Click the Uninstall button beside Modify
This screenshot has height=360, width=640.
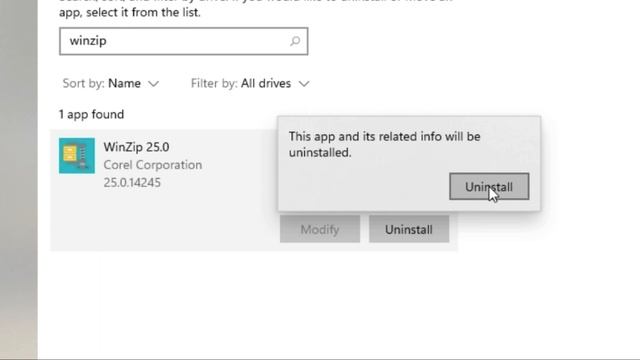pos(409,229)
